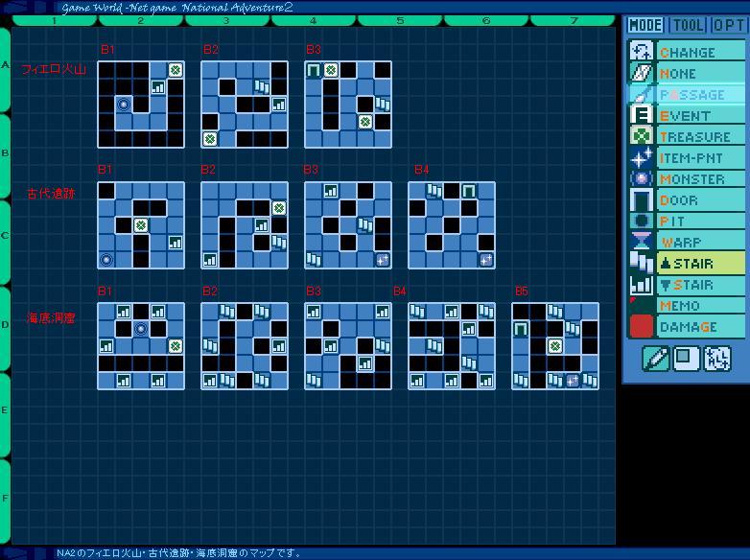Choose the MEMO mode

click(687, 305)
